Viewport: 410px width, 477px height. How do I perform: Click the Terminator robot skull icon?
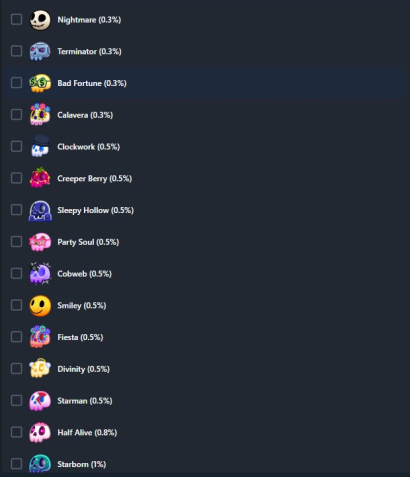(x=40, y=51)
